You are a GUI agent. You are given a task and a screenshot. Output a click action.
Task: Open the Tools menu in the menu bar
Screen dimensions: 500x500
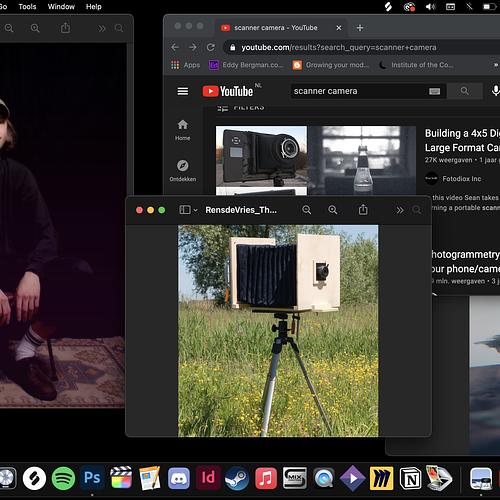click(27, 7)
